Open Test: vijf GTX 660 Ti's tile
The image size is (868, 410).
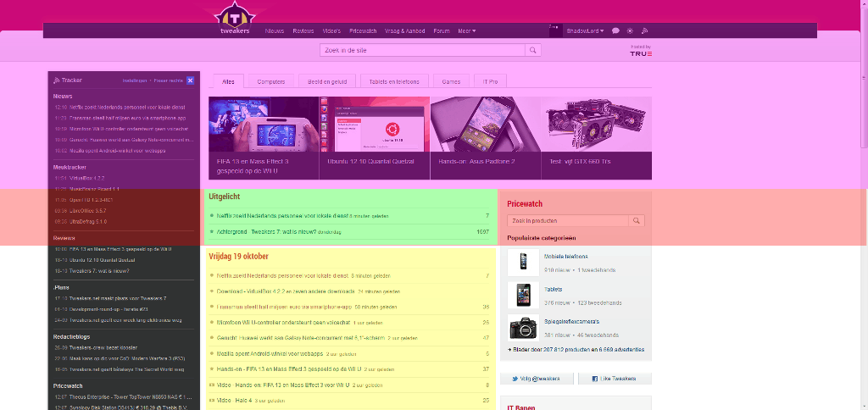coord(596,138)
